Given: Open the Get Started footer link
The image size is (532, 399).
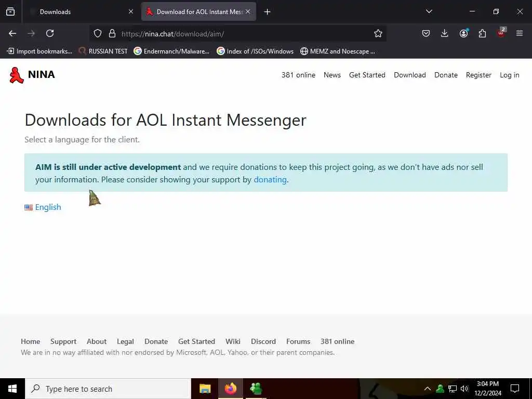Looking at the screenshot, I should (x=196, y=341).
